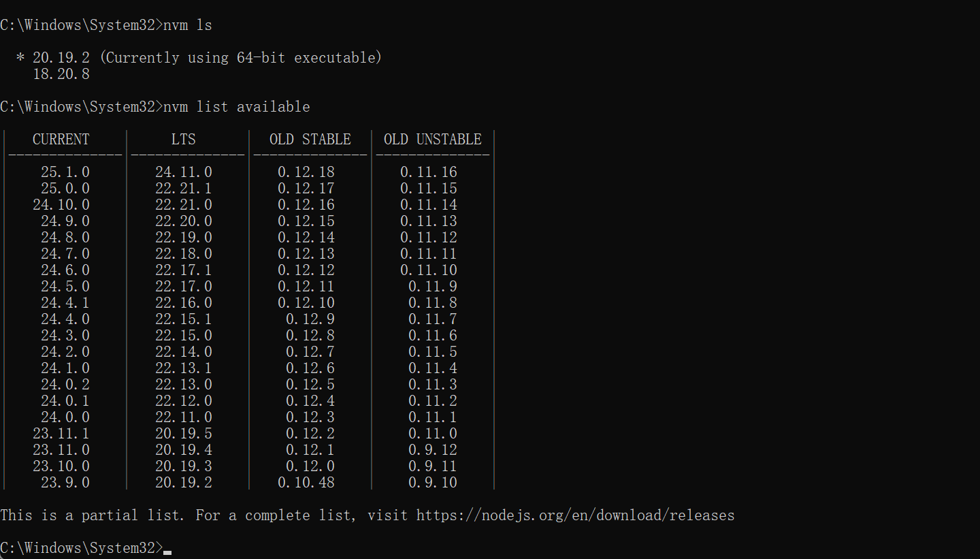Screen dimensions: 980x559
Task: Select LTS version 22.21.0
Action: tap(184, 205)
